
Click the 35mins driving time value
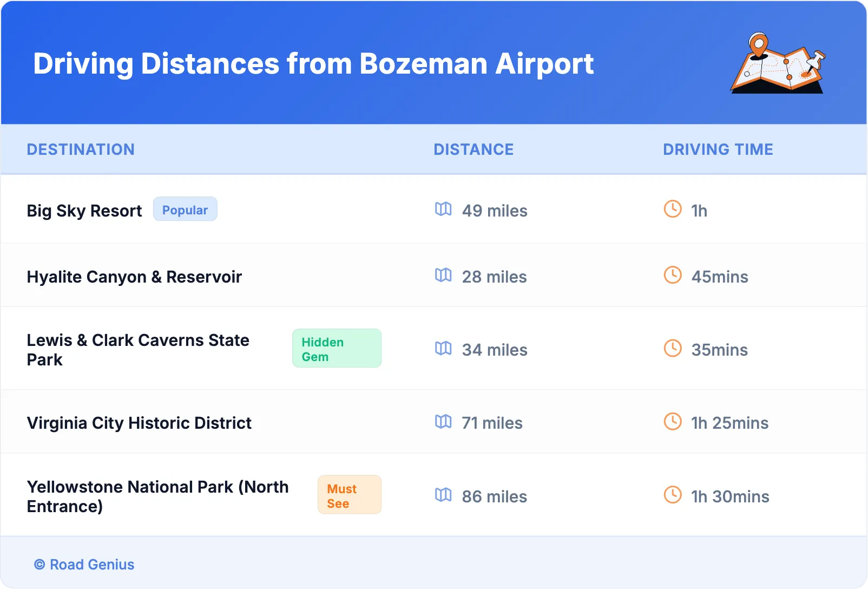[x=720, y=350]
